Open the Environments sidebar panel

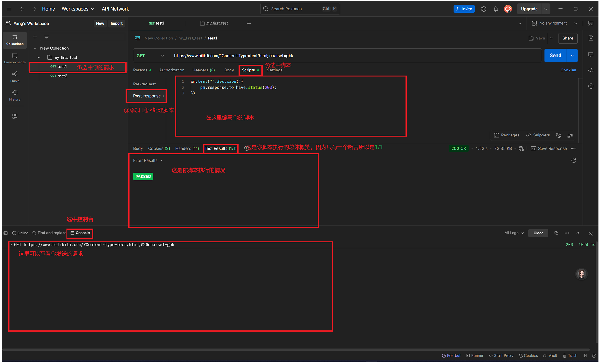click(x=15, y=58)
